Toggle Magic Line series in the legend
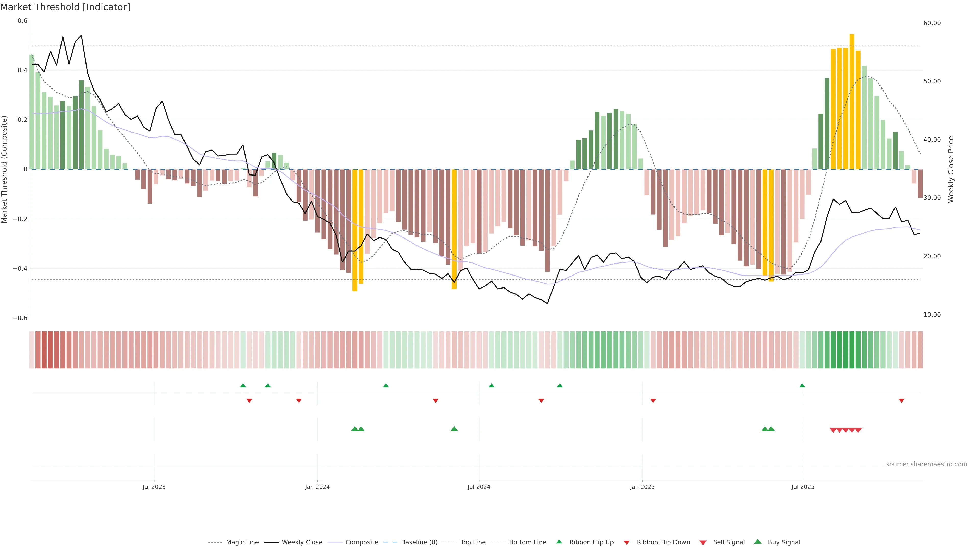The height and width of the screenshot is (551, 980). pyautogui.click(x=242, y=542)
